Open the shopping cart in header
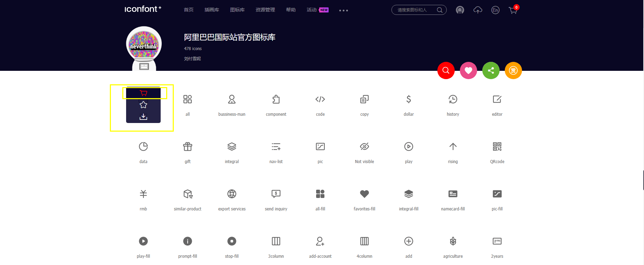Screen dimensions: 644x265 click(x=513, y=10)
